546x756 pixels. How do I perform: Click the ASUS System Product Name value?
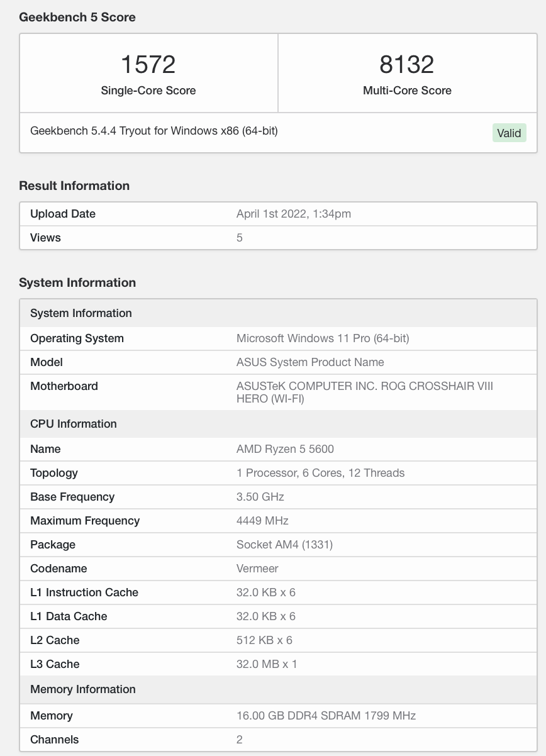tap(310, 362)
